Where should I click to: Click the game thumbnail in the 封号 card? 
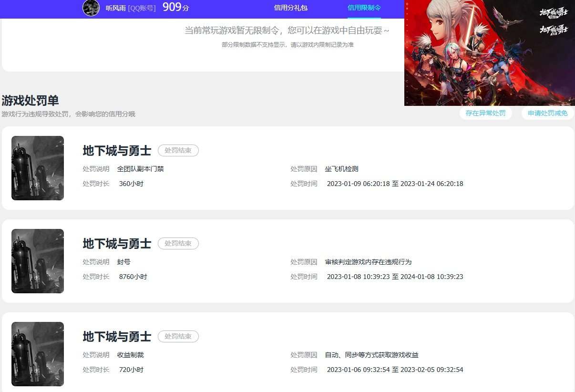point(38,261)
